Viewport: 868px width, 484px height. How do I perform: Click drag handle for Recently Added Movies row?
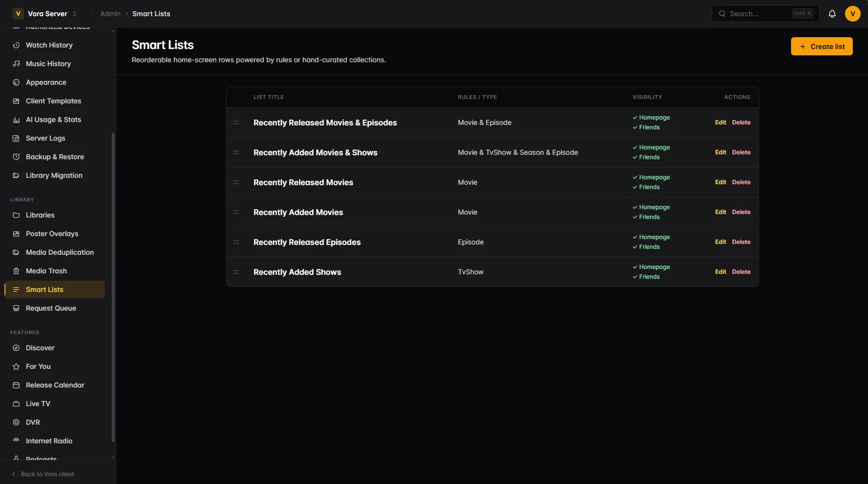click(236, 212)
